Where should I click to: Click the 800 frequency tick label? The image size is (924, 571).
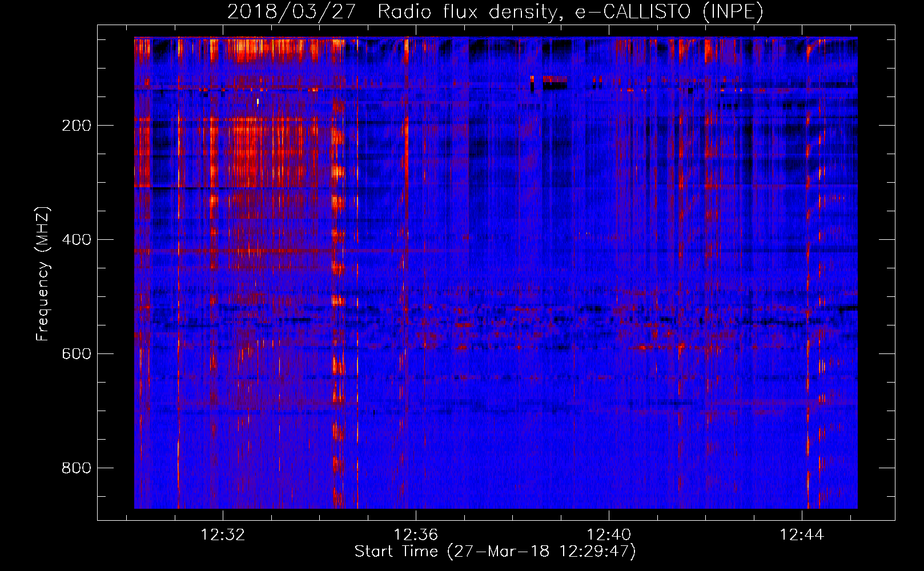(x=76, y=468)
